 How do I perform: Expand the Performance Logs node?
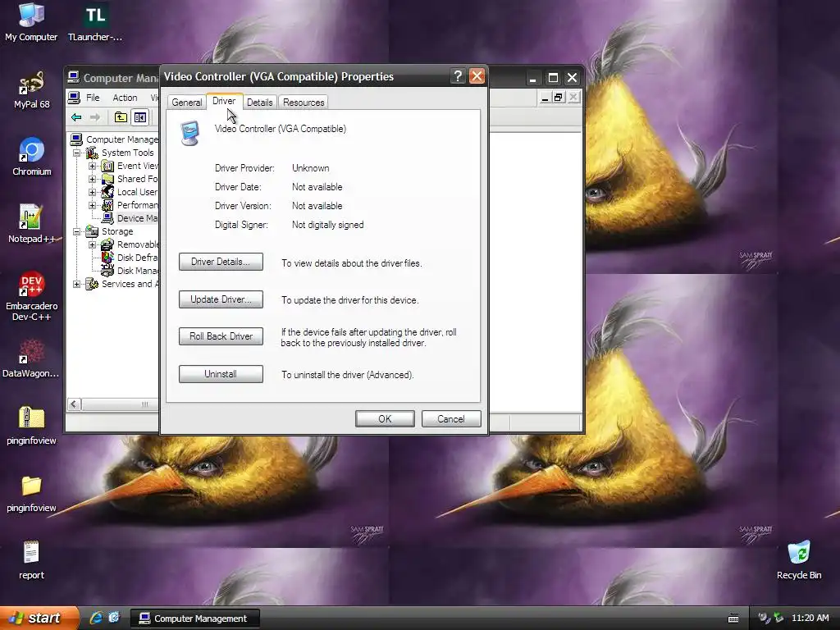tap(92, 205)
